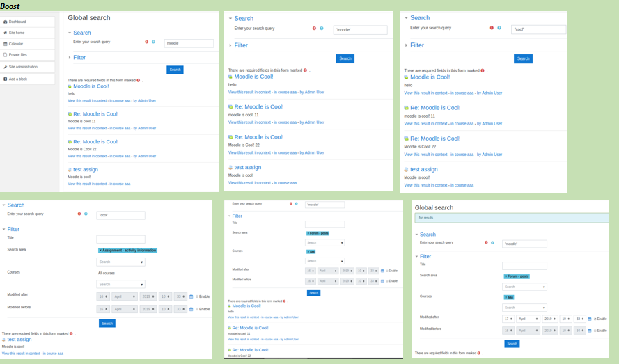
Task: Click query field in No results panel
Action: (x=524, y=244)
